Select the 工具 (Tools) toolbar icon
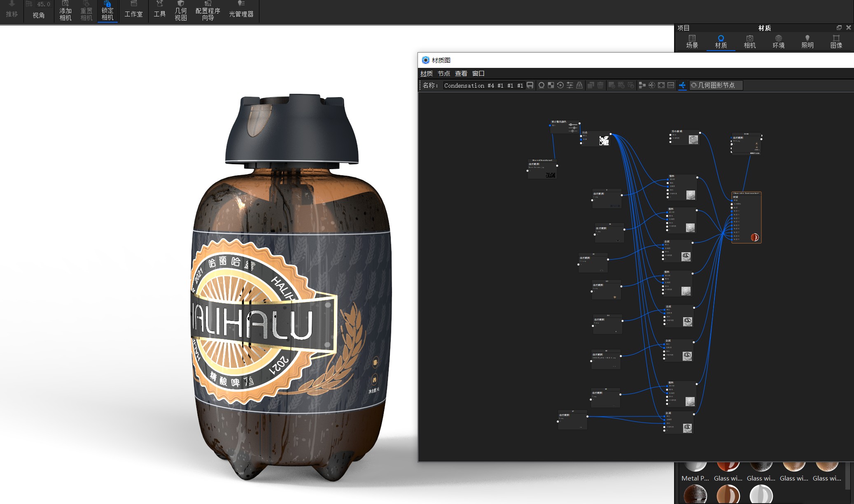Screen dimensions: 854x504 pyautogui.click(x=160, y=10)
